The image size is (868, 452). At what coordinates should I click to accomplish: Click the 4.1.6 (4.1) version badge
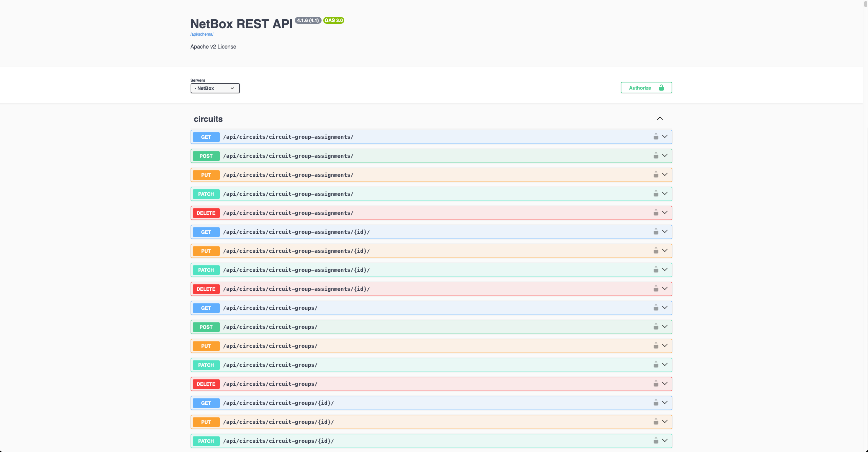pyautogui.click(x=308, y=20)
